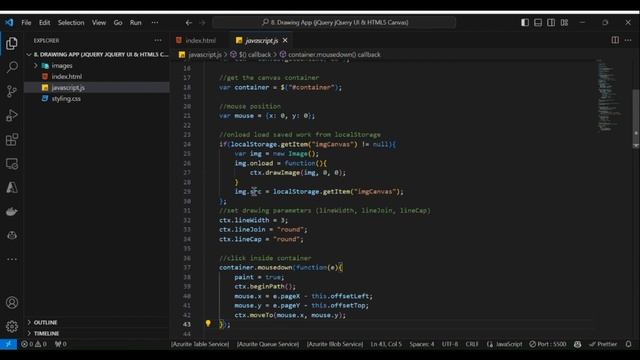Close the javascript.js tab
The width and height of the screenshot is (640, 360).
pyautogui.click(x=285, y=40)
